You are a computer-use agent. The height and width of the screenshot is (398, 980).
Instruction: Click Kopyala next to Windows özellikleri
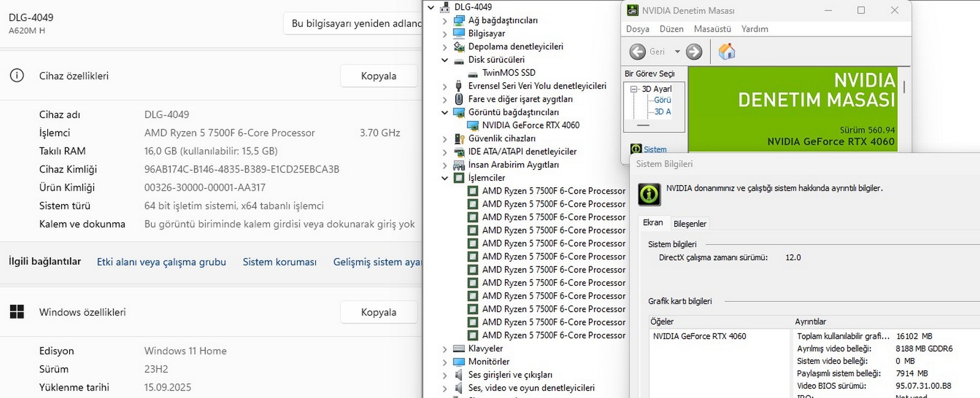[x=379, y=312]
